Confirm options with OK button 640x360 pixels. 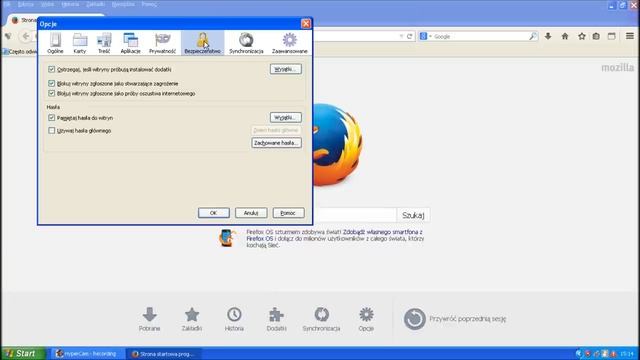click(213, 213)
